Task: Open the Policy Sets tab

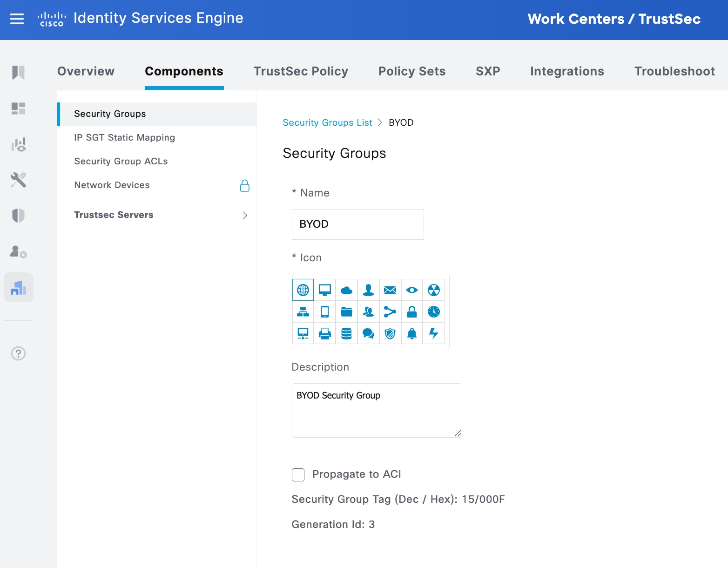Action: click(x=412, y=71)
